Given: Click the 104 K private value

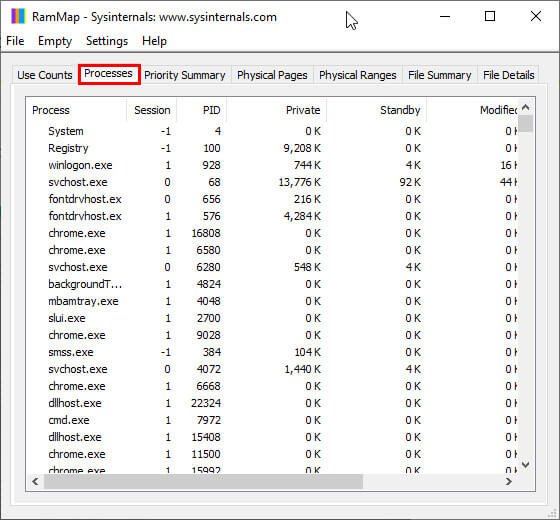Looking at the screenshot, I should pos(307,352).
